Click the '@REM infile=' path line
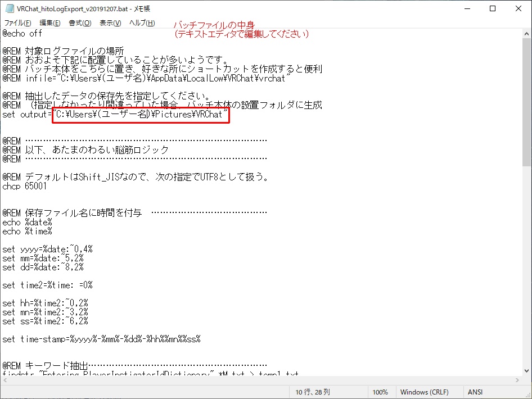 [146, 78]
